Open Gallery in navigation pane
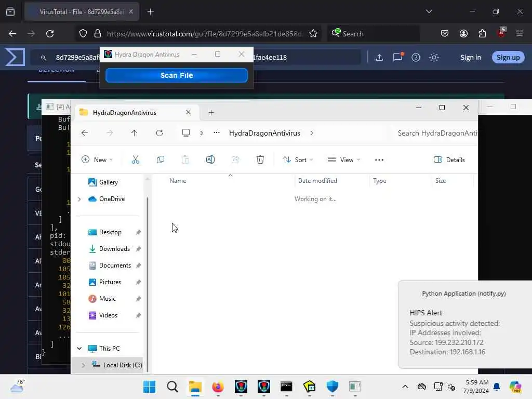Screen dimensions: 532x399 click(108, 182)
